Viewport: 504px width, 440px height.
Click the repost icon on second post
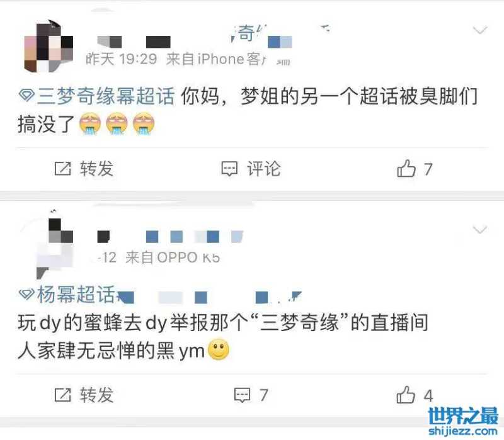tap(62, 395)
